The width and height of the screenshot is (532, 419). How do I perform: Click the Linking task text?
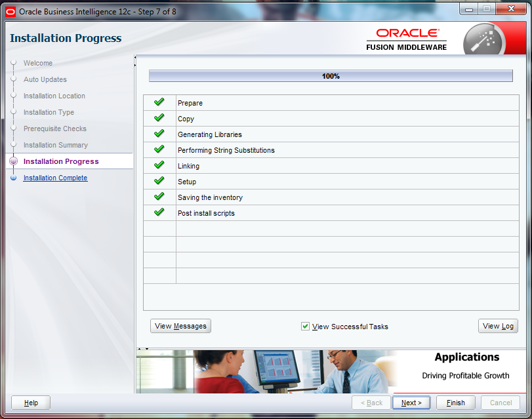[x=189, y=167]
